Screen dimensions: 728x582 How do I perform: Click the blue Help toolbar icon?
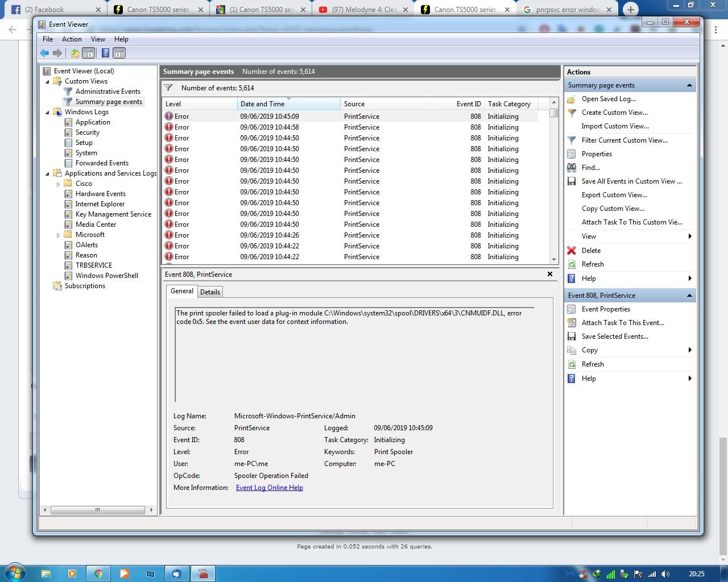pyautogui.click(x=105, y=53)
